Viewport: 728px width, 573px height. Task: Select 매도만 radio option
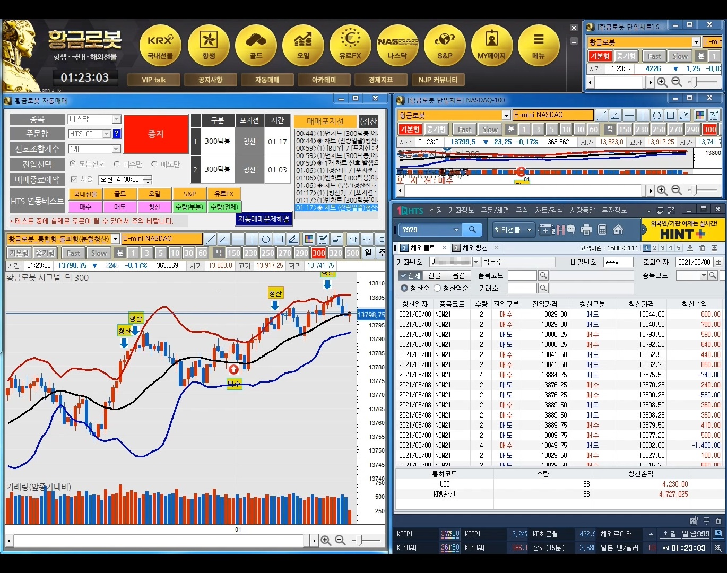[x=154, y=164]
